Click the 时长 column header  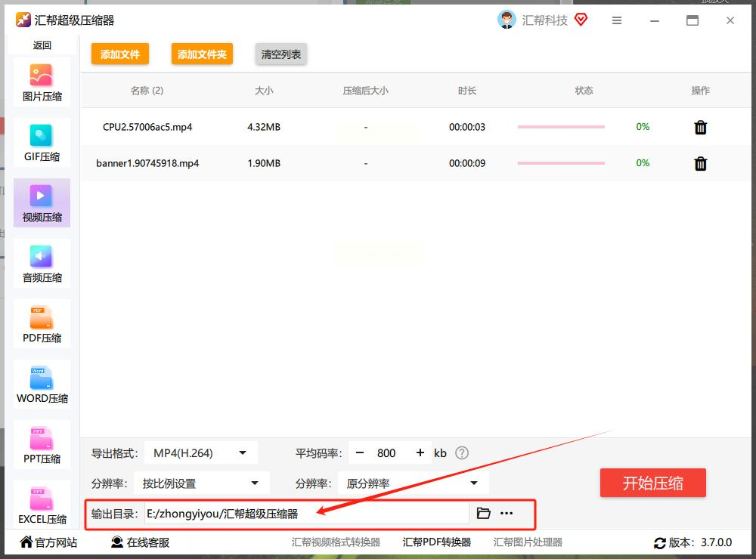pos(467,91)
